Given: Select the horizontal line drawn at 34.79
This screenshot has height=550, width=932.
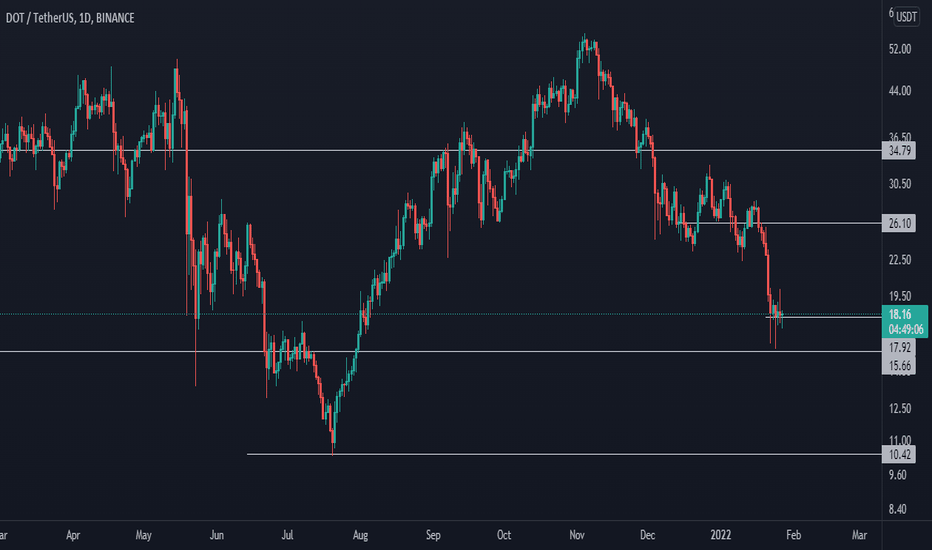Looking at the screenshot, I should [440, 150].
